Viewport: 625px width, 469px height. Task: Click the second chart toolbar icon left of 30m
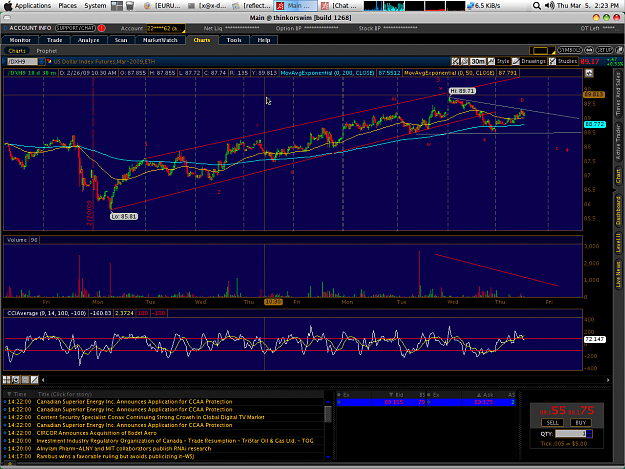[x=464, y=61]
